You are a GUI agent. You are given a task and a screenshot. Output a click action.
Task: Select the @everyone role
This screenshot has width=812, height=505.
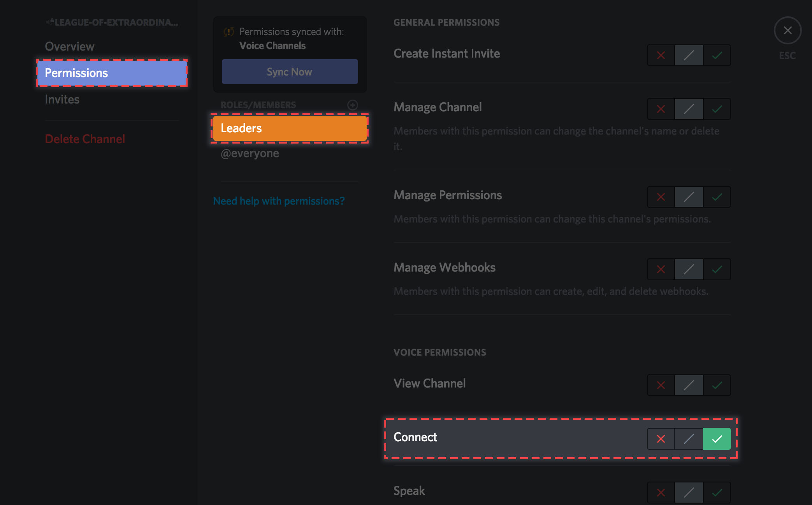(250, 153)
